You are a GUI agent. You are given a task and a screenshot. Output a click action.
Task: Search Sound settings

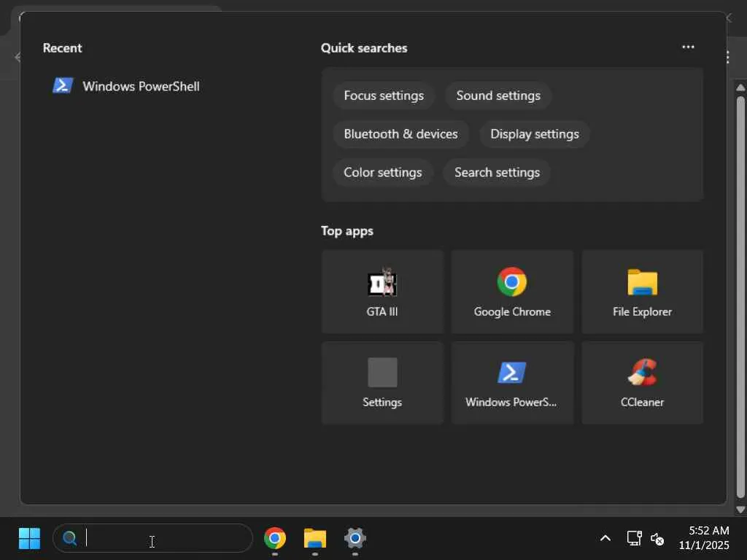click(x=498, y=96)
